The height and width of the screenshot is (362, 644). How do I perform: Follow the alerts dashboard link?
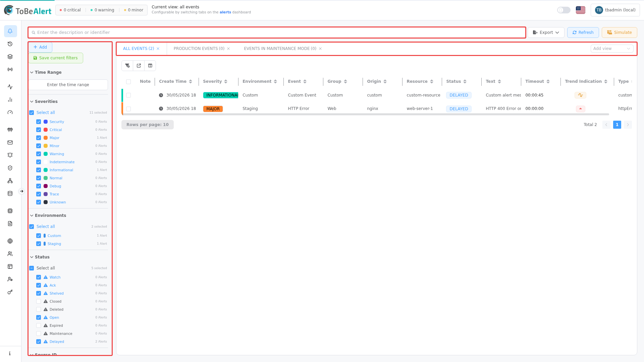coord(225,12)
